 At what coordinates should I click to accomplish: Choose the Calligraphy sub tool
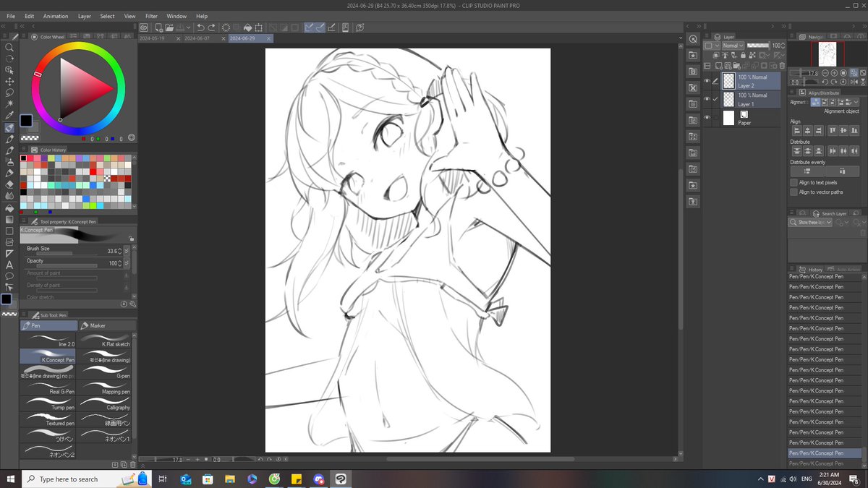106,403
